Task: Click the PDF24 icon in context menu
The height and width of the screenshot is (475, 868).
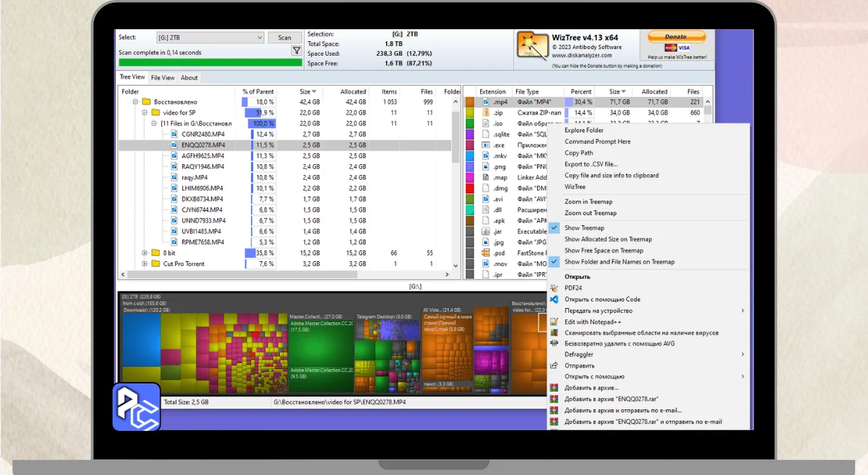Action: (554, 288)
